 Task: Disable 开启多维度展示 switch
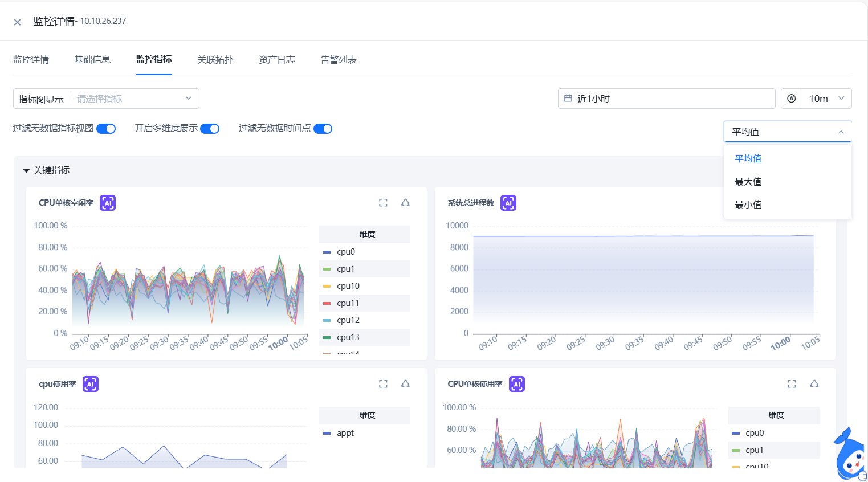[210, 129]
